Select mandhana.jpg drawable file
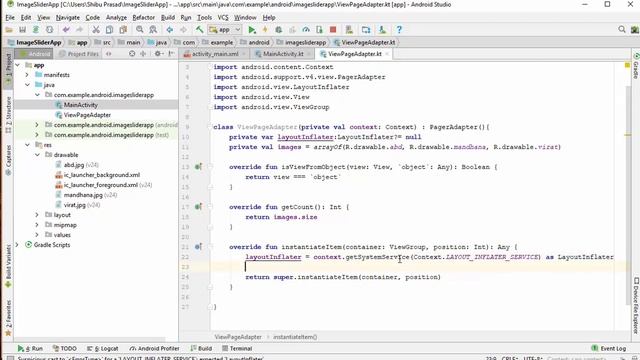 point(83,195)
